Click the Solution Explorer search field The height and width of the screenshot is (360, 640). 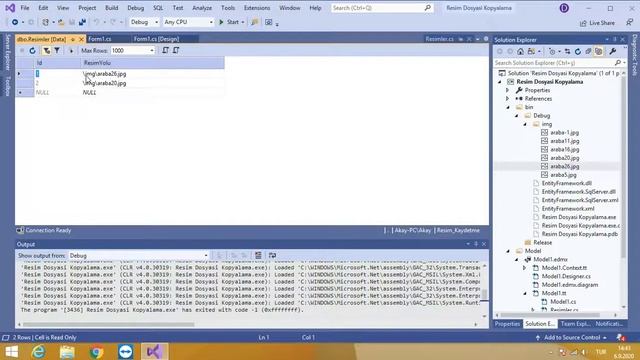pyautogui.click(x=554, y=63)
